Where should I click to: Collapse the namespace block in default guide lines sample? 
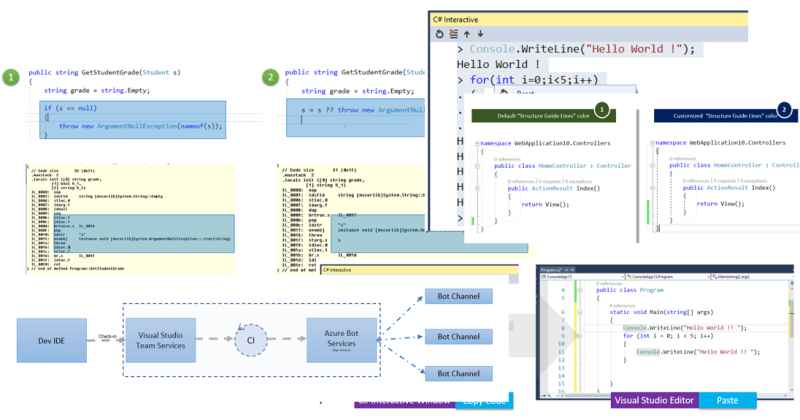476,144
